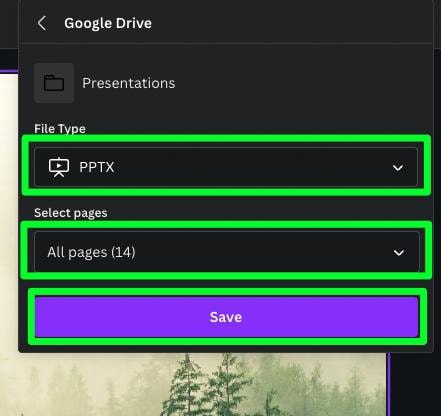Click the purple page border right of canvas
441x416 pixels.
coord(388,384)
